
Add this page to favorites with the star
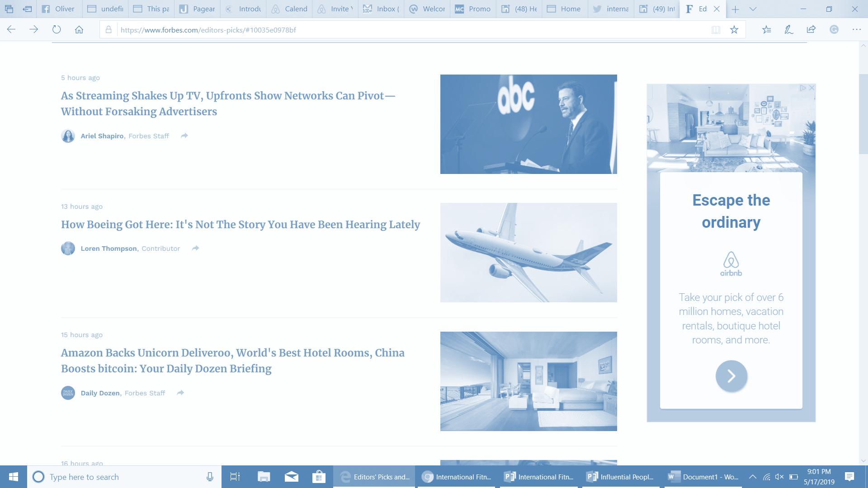(734, 30)
